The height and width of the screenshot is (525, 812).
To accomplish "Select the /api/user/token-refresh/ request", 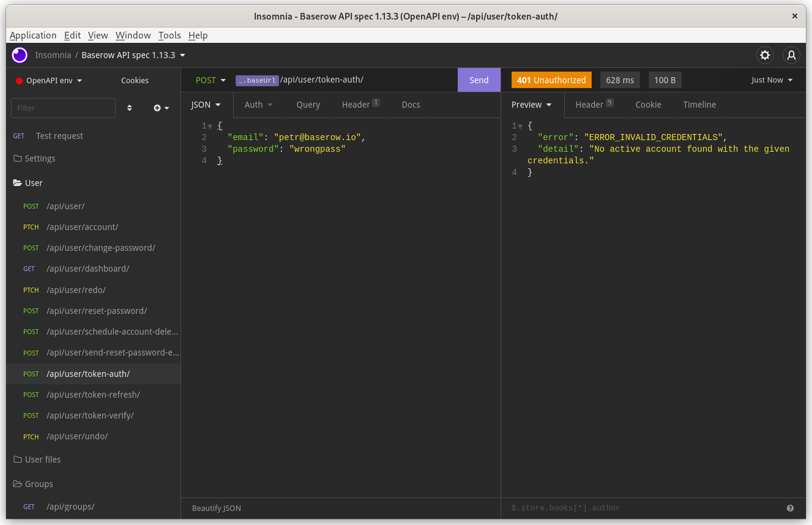I will click(x=93, y=395).
